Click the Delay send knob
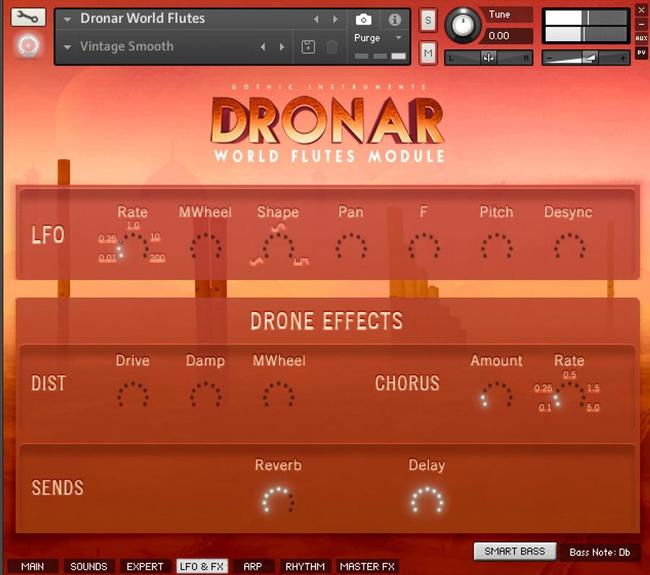Viewport: 650px width, 575px height. [x=427, y=500]
